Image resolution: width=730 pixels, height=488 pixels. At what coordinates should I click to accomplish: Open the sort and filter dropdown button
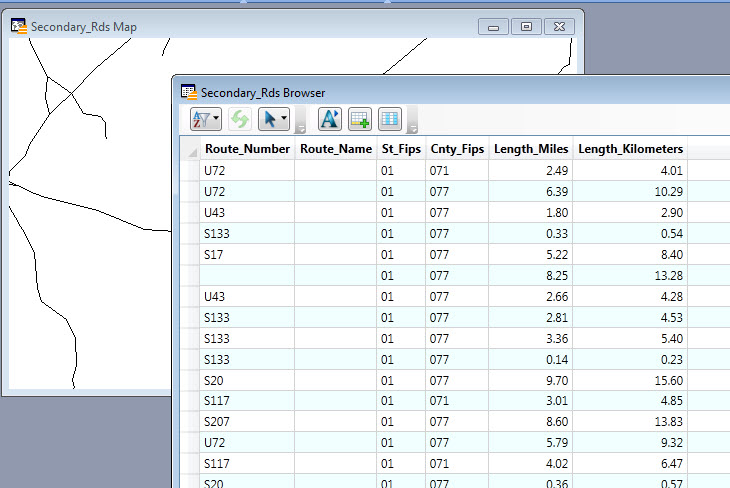click(205, 119)
